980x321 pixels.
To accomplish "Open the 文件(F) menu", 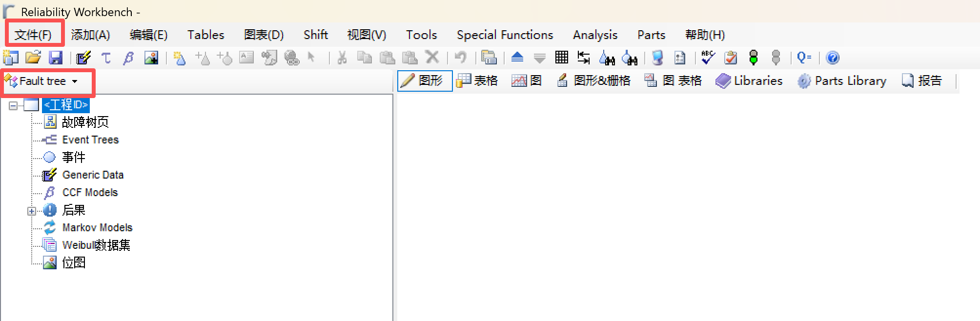I will [x=33, y=35].
